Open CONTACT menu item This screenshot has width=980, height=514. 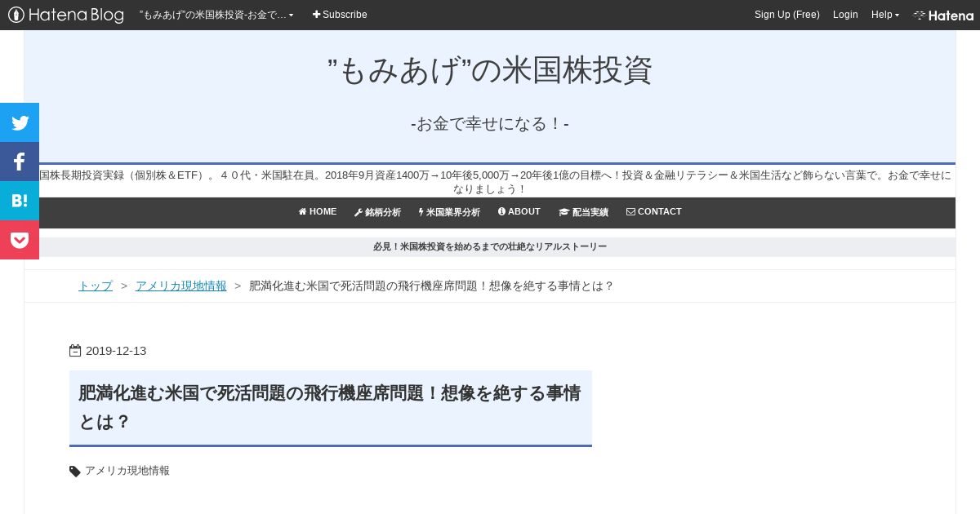point(654,212)
